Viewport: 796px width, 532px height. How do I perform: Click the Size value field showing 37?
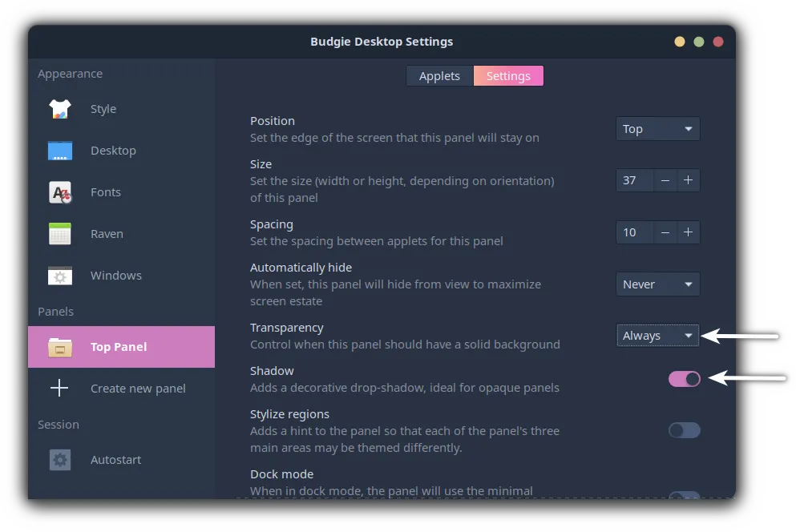633,180
